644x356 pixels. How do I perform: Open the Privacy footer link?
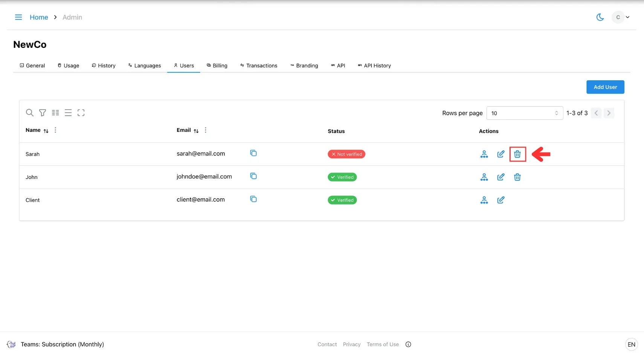click(352, 344)
